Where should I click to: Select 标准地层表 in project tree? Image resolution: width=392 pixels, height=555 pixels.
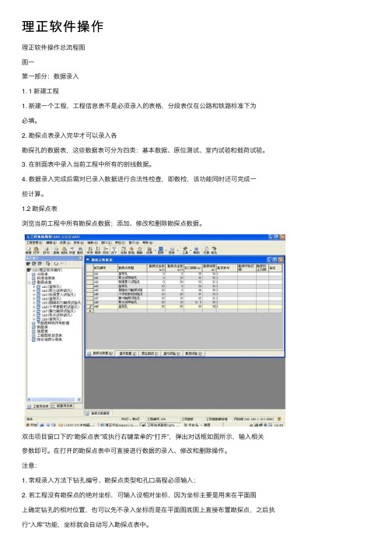click(x=46, y=278)
